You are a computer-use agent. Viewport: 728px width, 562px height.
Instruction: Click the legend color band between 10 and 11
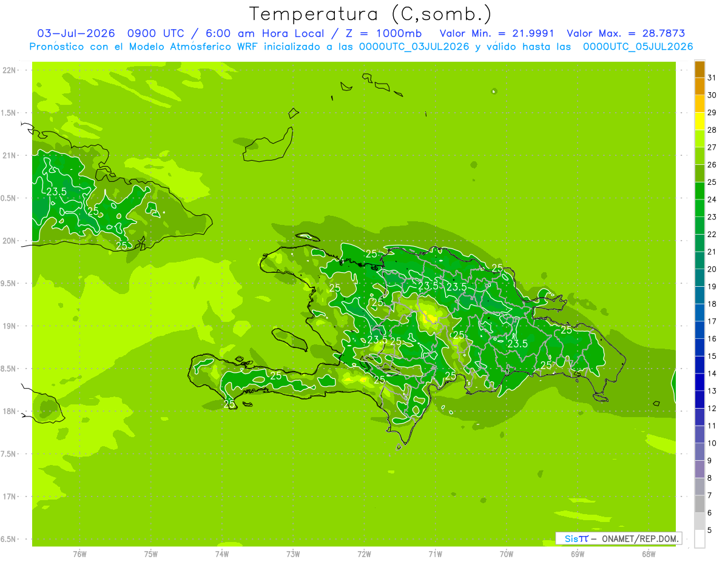[699, 434]
